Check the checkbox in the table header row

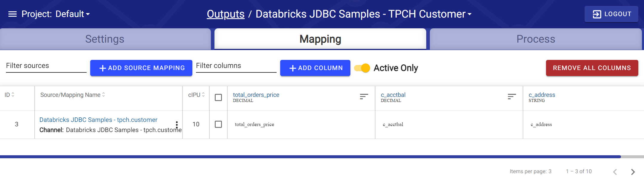pyautogui.click(x=218, y=97)
